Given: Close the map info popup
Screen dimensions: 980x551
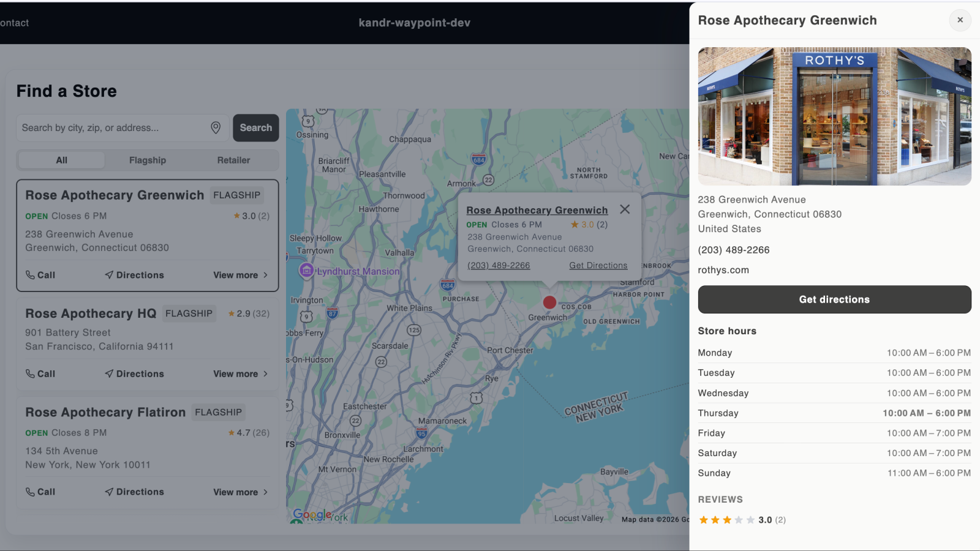Looking at the screenshot, I should (625, 209).
